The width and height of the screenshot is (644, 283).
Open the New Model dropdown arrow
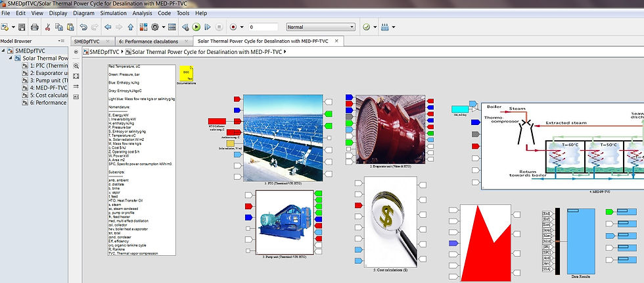13,27
